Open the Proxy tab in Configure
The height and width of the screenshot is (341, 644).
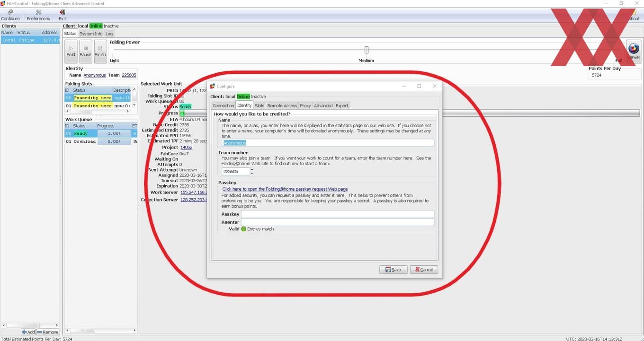point(305,105)
